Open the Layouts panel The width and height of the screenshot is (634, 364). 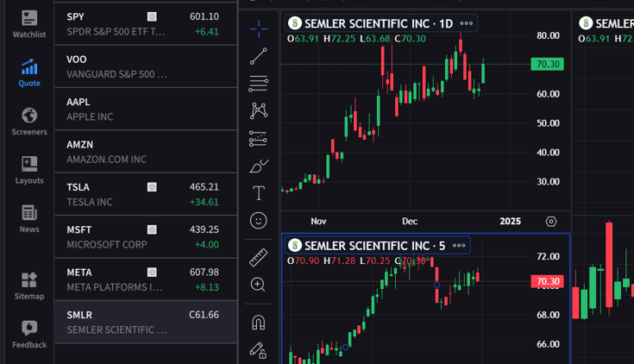(x=29, y=170)
